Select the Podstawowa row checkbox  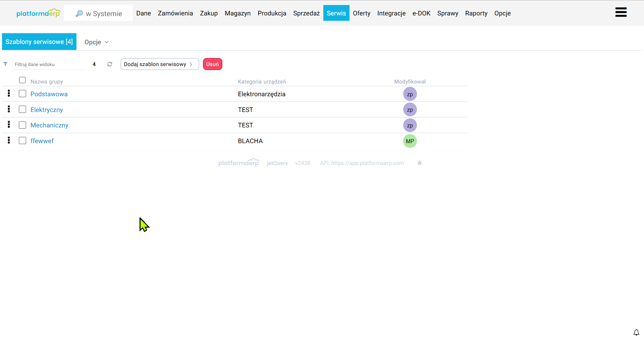coord(22,94)
